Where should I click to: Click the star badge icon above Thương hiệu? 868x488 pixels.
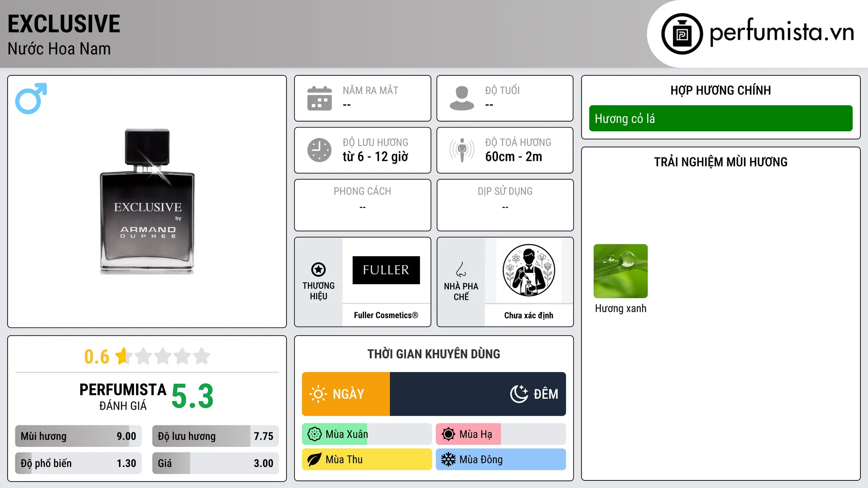click(319, 269)
